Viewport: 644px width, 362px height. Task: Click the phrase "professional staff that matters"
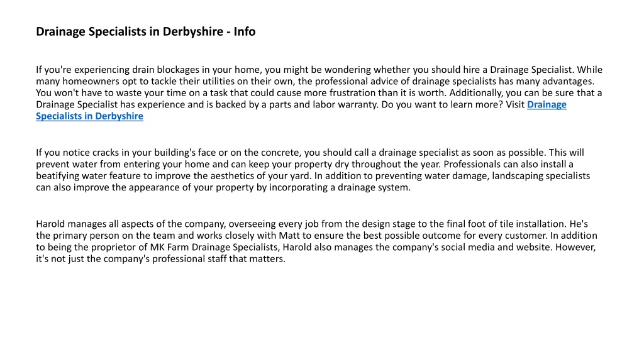(x=218, y=259)
